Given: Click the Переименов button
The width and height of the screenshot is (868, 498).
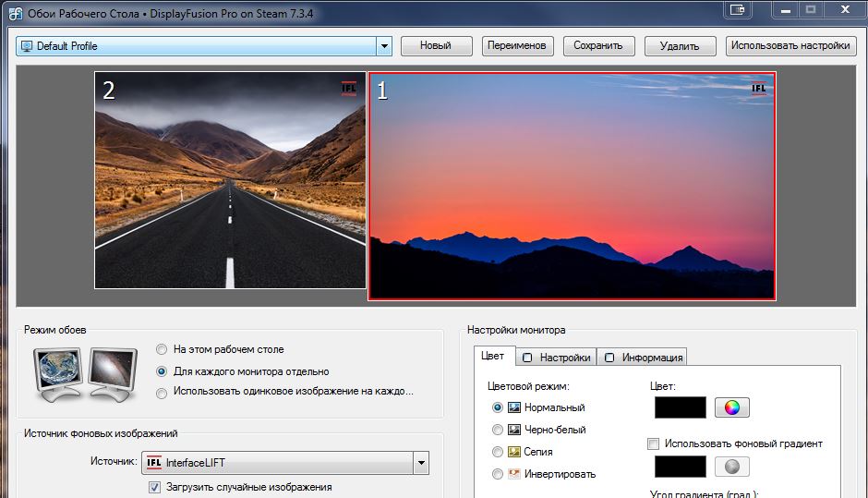Looking at the screenshot, I should pos(517,46).
